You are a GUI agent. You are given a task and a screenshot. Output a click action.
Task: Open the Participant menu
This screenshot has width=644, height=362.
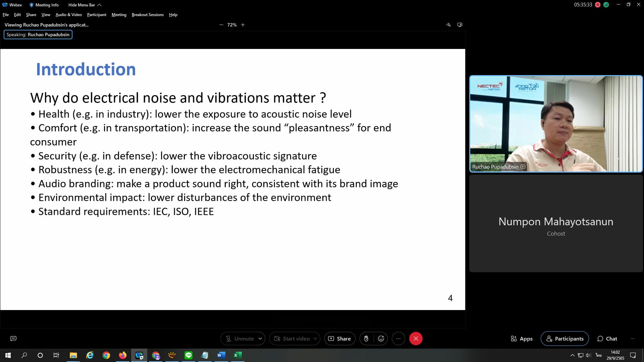click(97, 15)
